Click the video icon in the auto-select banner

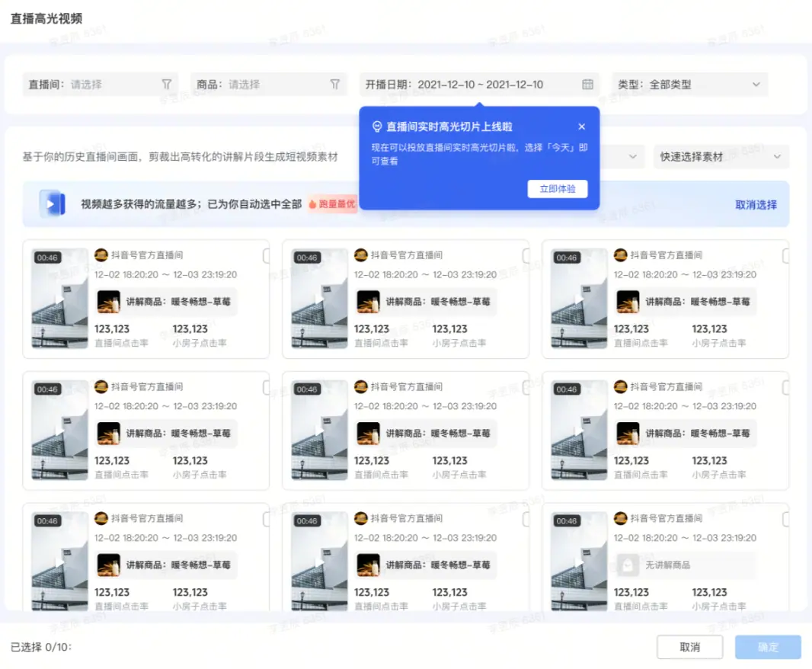[53, 203]
